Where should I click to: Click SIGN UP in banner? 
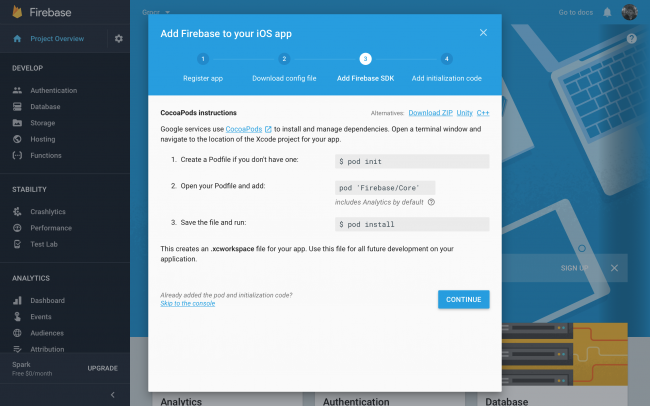coord(574,268)
